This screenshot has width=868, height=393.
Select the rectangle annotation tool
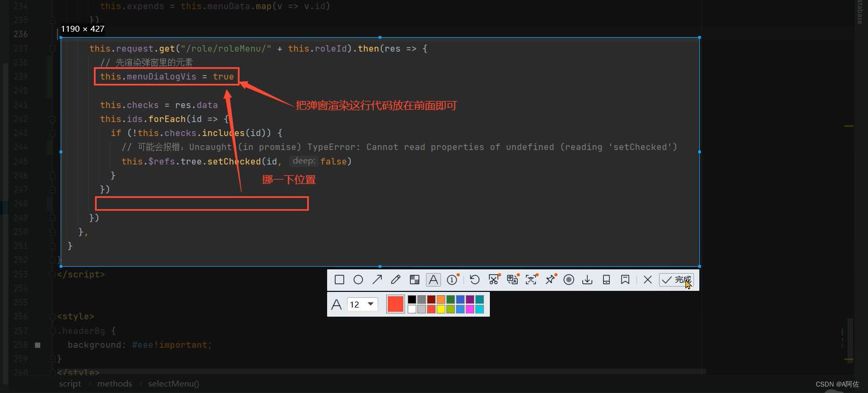click(339, 280)
